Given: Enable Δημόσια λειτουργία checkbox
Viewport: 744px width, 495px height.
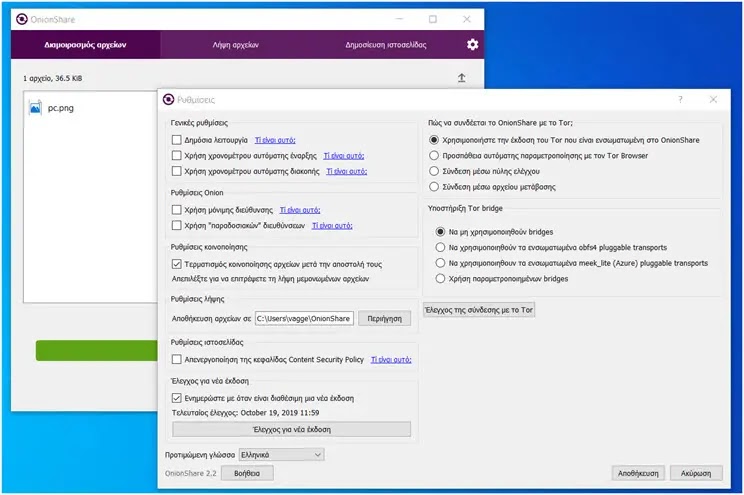Looking at the screenshot, I should pos(177,140).
